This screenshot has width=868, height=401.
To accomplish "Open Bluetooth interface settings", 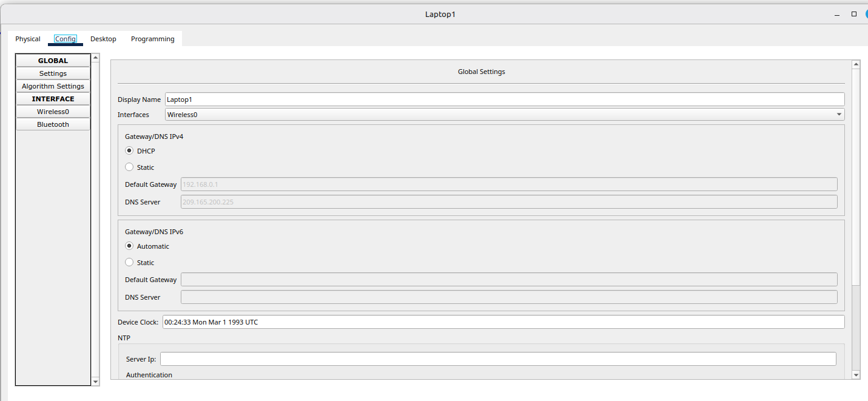I will coord(53,124).
